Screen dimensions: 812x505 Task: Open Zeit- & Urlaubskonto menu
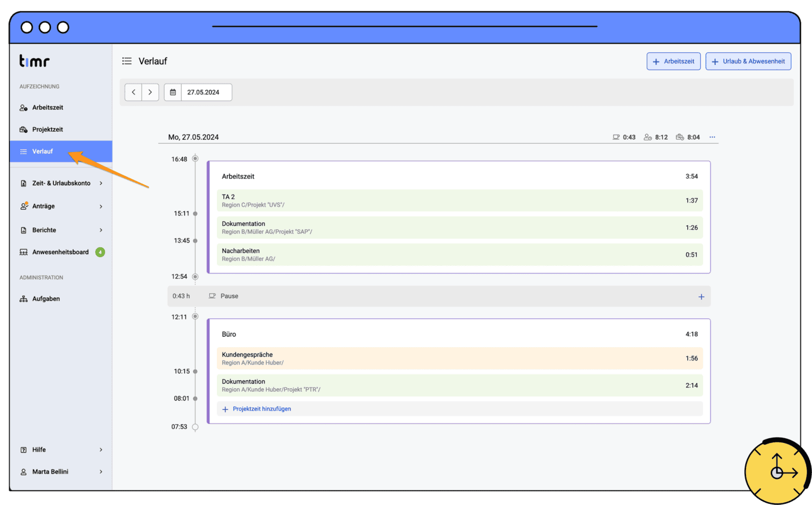[61, 183]
